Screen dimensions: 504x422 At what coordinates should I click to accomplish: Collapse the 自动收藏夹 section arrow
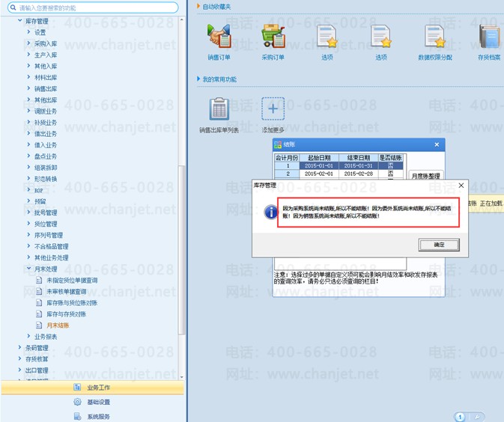click(198, 7)
